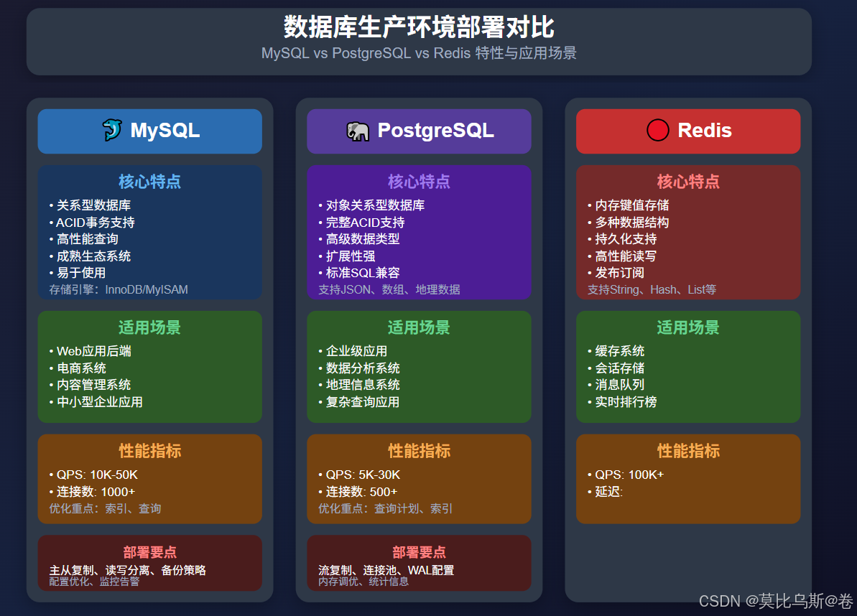Click 高级数据类型 bullet item
Screen dimensions: 857x616
[359, 239]
